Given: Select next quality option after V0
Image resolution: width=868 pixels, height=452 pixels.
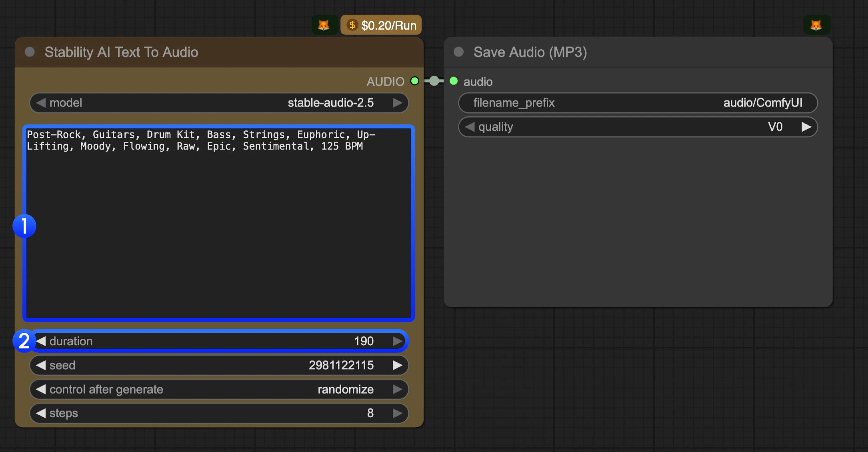Looking at the screenshot, I should [806, 127].
